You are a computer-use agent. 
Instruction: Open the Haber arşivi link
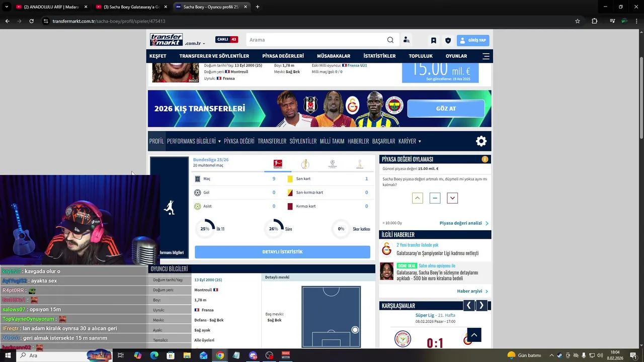click(472, 291)
